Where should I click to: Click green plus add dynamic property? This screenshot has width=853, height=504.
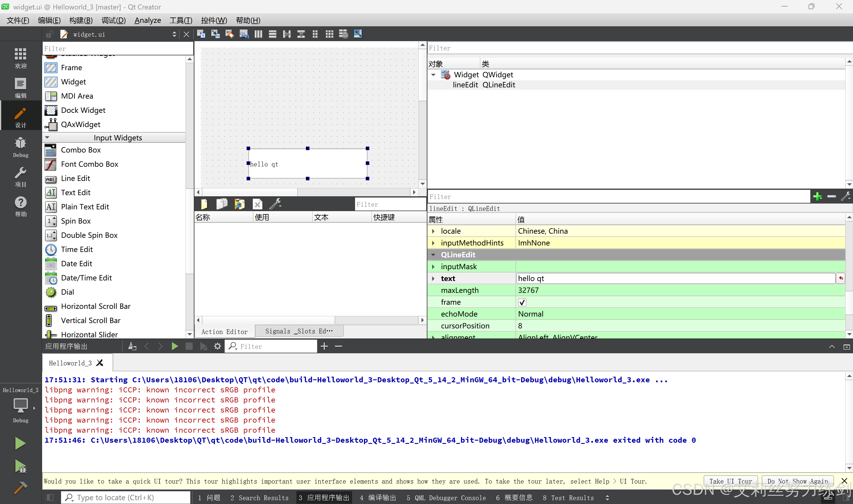(817, 196)
